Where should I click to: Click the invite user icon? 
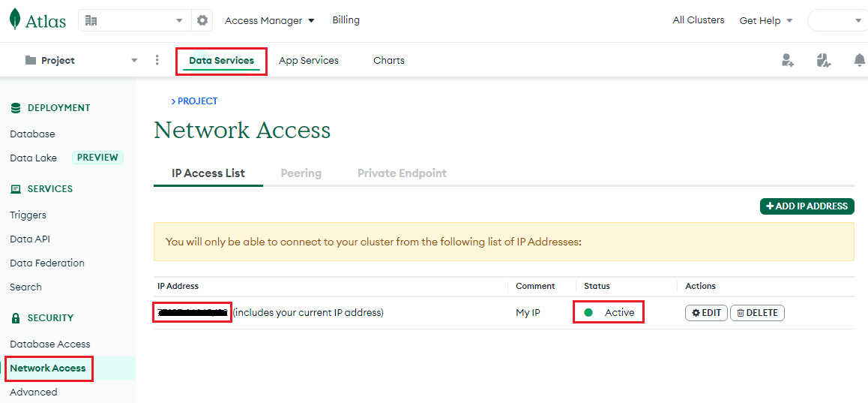(x=787, y=61)
